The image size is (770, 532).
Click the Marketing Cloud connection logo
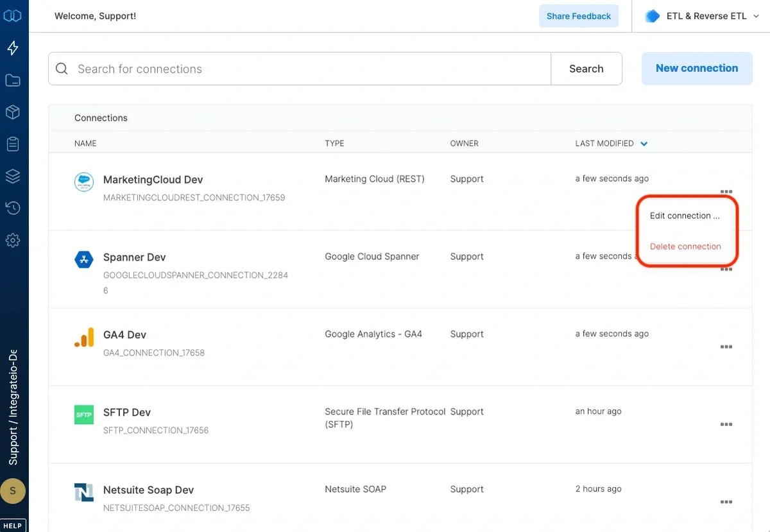coord(83,182)
